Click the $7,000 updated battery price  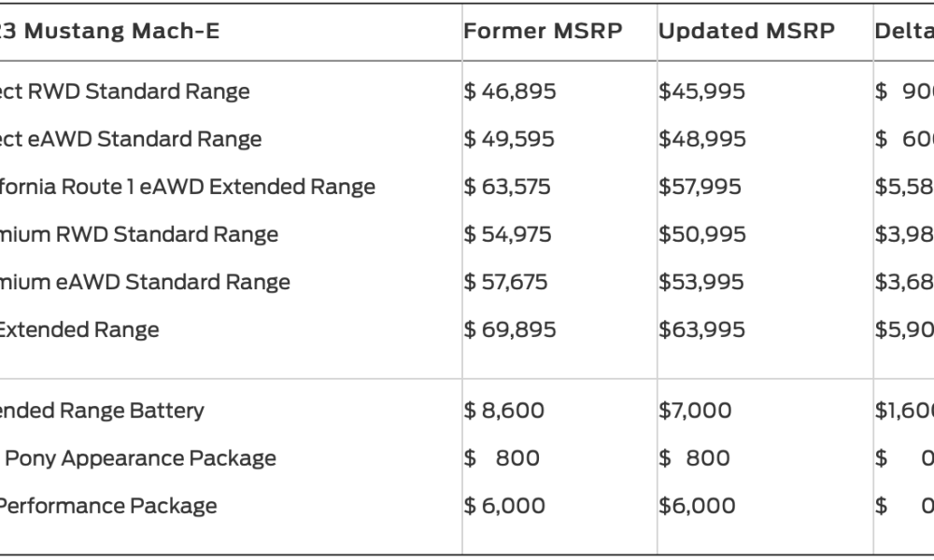point(695,411)
